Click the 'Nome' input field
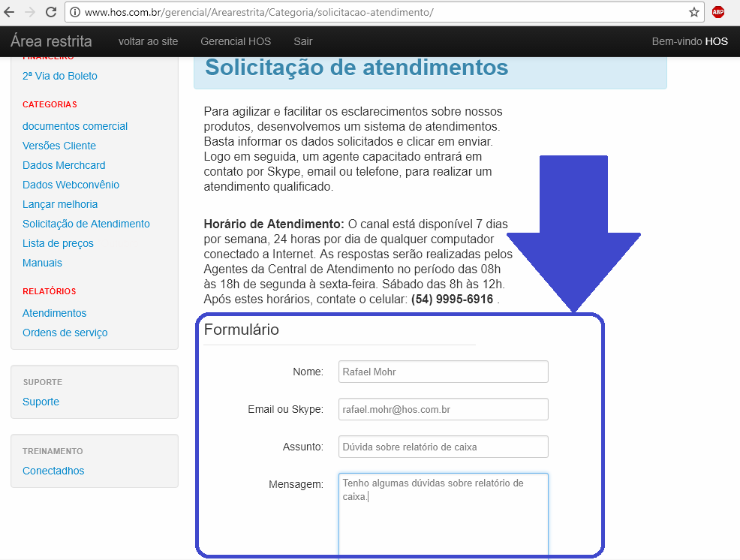The width and height of the screenshot is (740, 560). (443, 372)
